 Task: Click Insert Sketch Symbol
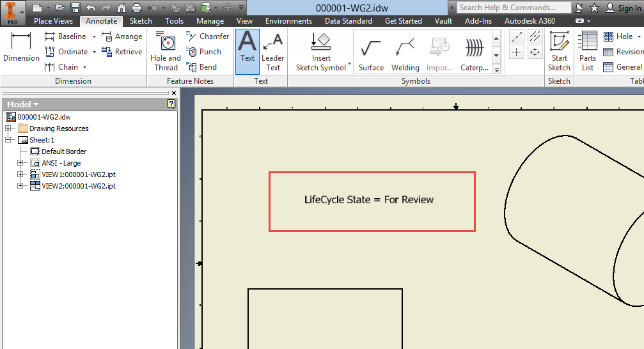pyautogui.click(x=321, y=52)
